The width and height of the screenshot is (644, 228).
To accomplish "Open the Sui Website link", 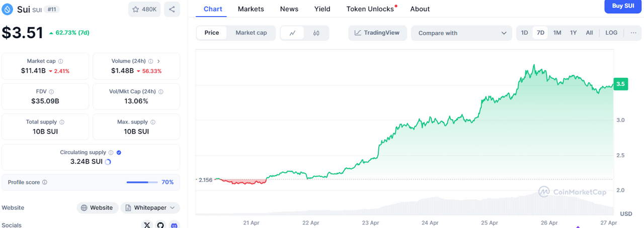I will coord(98,207).
